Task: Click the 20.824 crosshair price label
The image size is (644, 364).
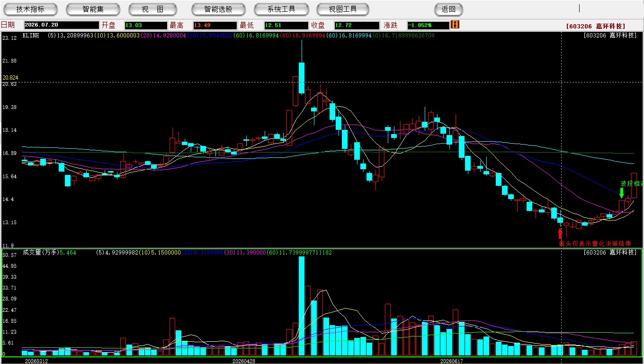Action: (10, 77)
